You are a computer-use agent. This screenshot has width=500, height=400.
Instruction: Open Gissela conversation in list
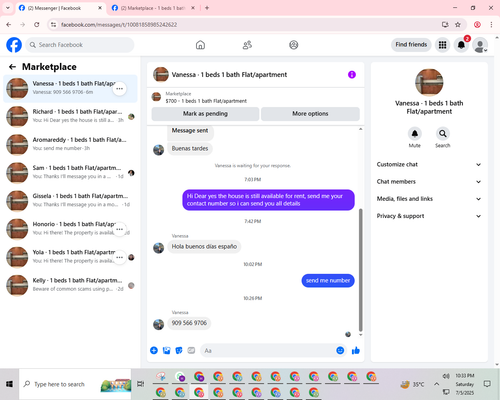tap(70, 201)
